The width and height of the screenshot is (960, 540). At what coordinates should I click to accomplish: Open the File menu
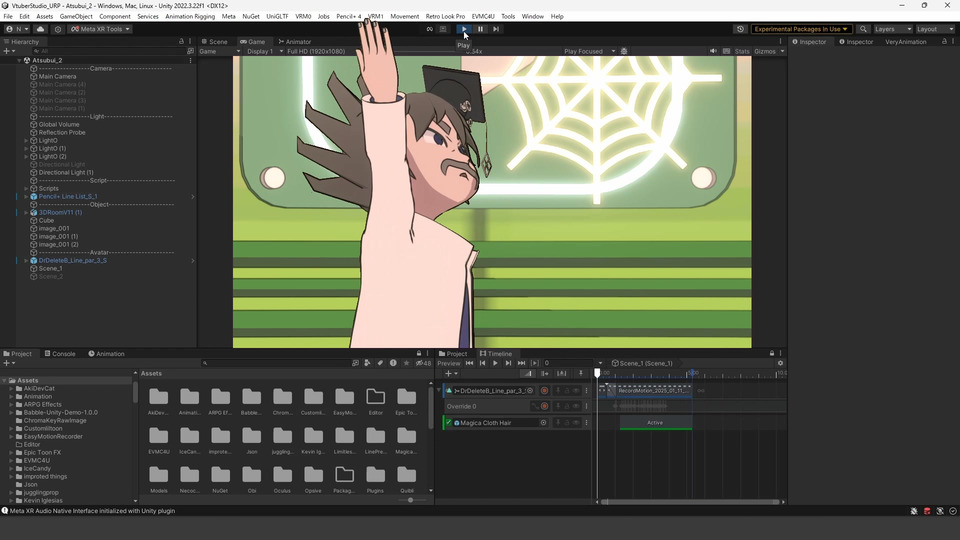point(8,17)
